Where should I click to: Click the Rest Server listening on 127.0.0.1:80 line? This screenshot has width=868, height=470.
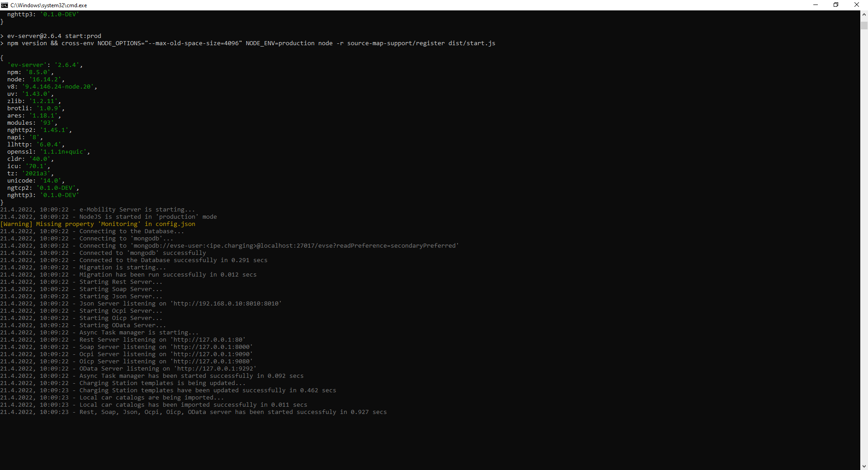[x=122, y=339]
